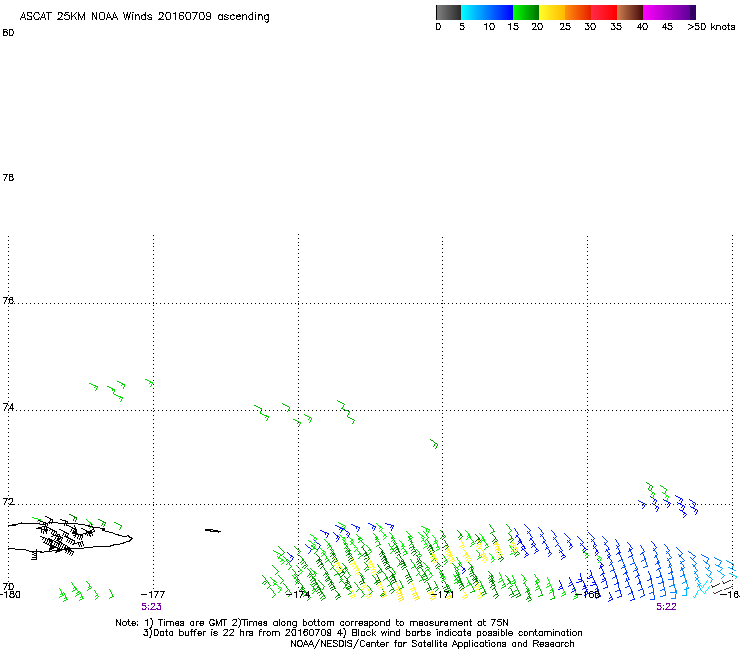Click the legend label "25" under the color bar
Screen dimensions: 740x650
point(565,27)
